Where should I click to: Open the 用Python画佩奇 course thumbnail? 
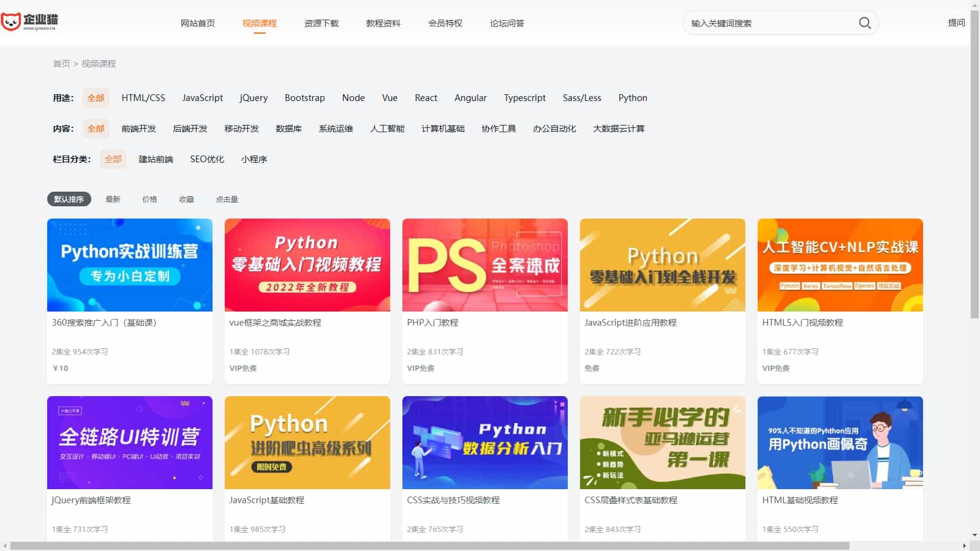tap(840, 443)
